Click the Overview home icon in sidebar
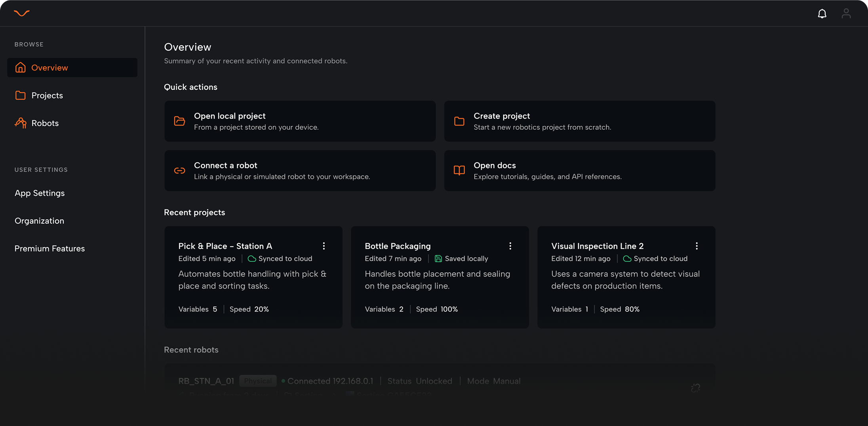This screenshot has height=426, width=868. click(21, 68)
